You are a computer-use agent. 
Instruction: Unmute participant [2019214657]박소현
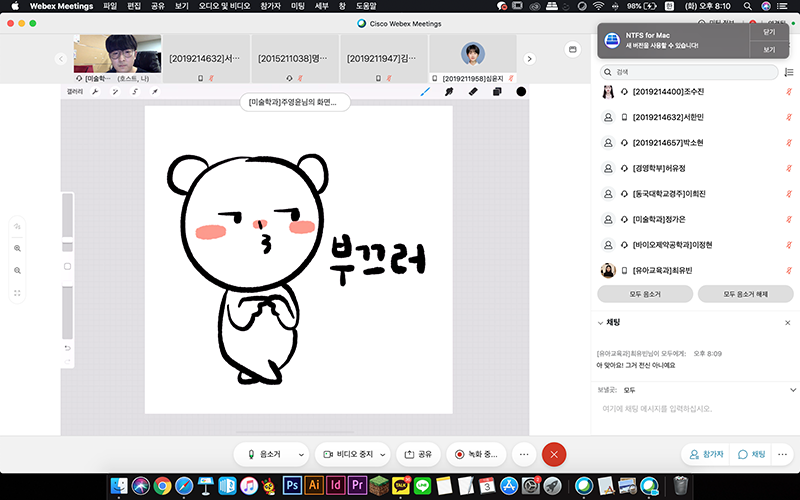789,143
